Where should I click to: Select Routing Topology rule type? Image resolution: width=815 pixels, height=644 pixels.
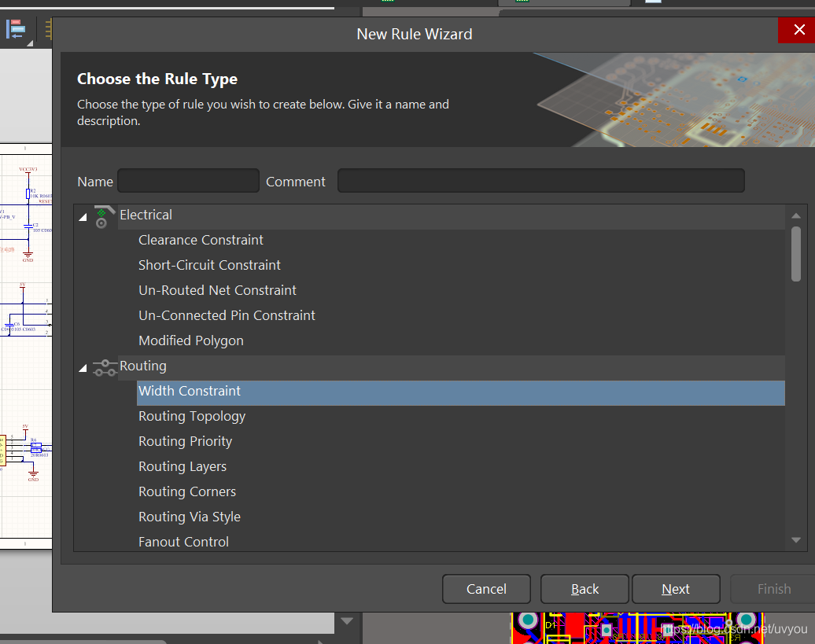(192, 416)
